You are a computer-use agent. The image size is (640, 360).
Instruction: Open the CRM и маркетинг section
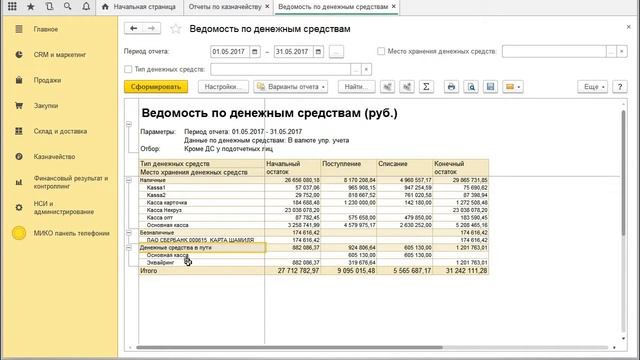pyautogui.click(x=60, y=55)
